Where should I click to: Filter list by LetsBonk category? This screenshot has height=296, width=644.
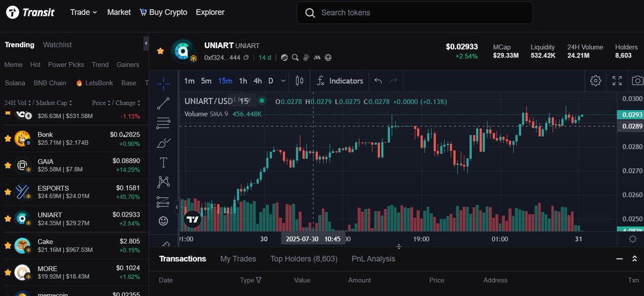[94, 83]
